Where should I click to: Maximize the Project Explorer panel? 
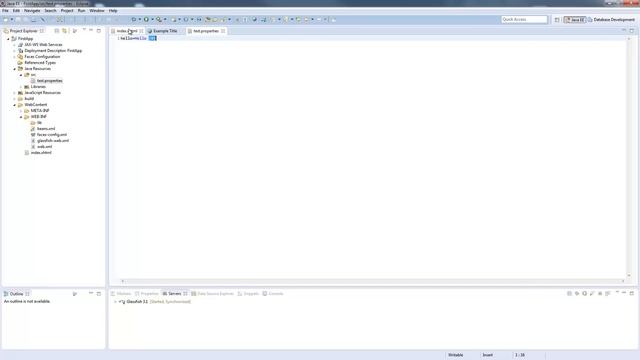[99, 31]
